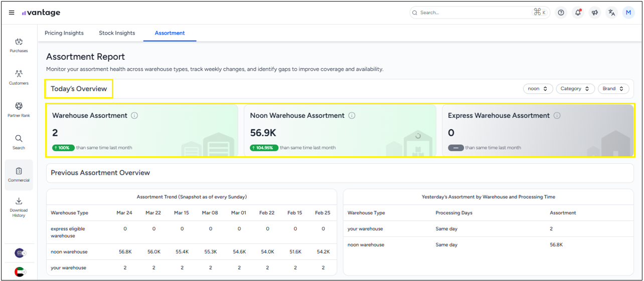Viewport: 644px width, 281px height.
Task: Open the notifications bell
Action: [x=578, y=13]
